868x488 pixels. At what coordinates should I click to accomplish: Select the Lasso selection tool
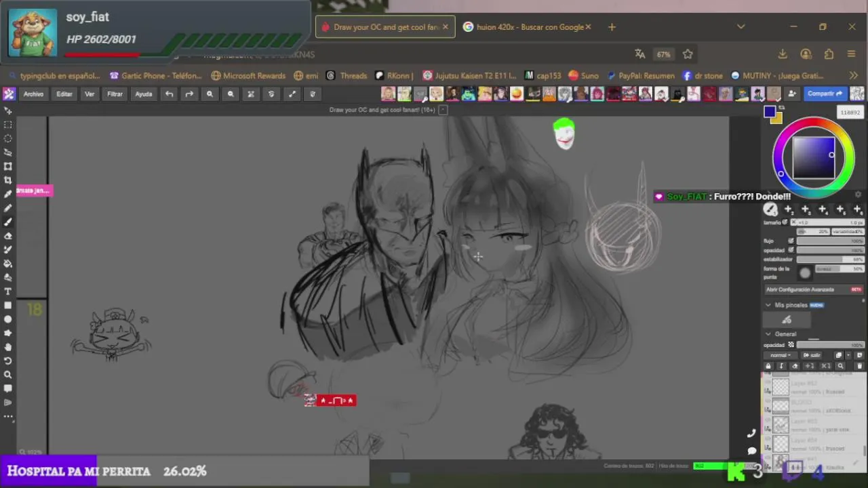coord(8,152)
